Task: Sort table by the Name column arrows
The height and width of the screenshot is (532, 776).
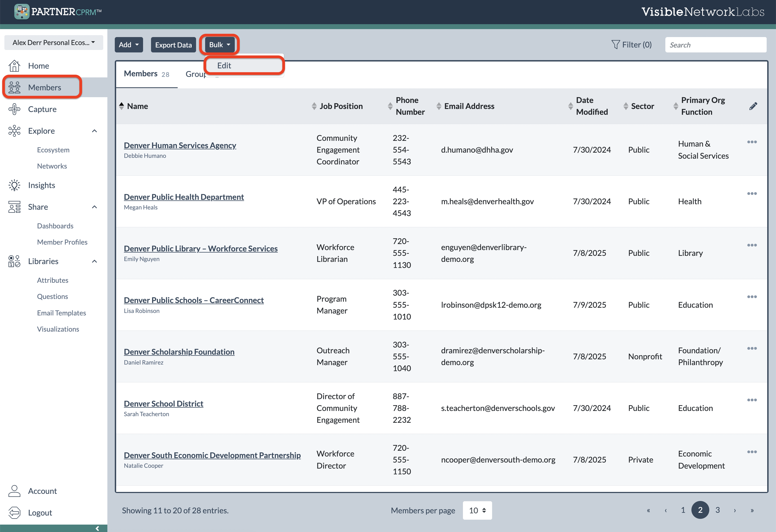Action: point(122,106)
